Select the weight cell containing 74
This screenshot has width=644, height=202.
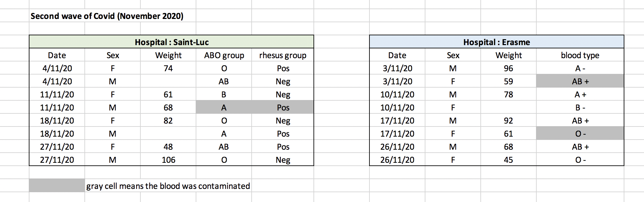(168, 68)
